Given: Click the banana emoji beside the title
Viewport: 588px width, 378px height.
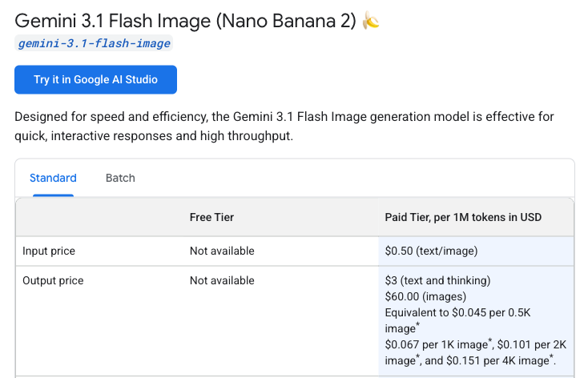Looking at the screenshot, I should (371, 21).
